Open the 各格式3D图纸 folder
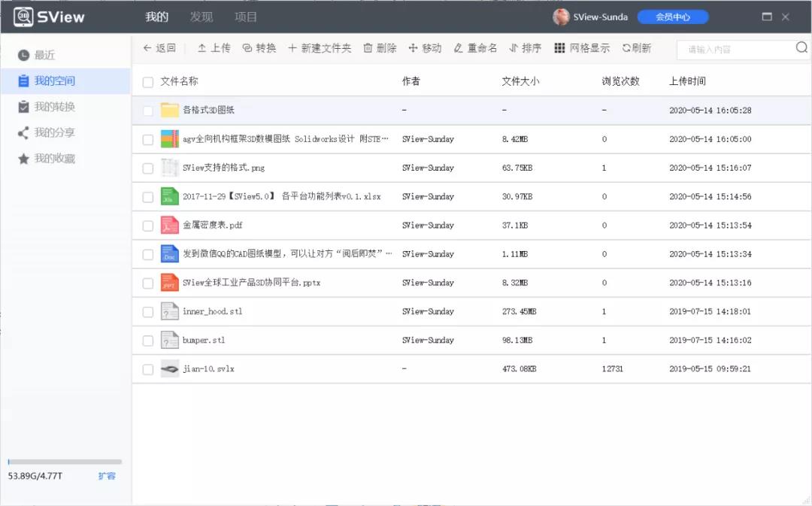The image size is (812, 506). (208, 111)
